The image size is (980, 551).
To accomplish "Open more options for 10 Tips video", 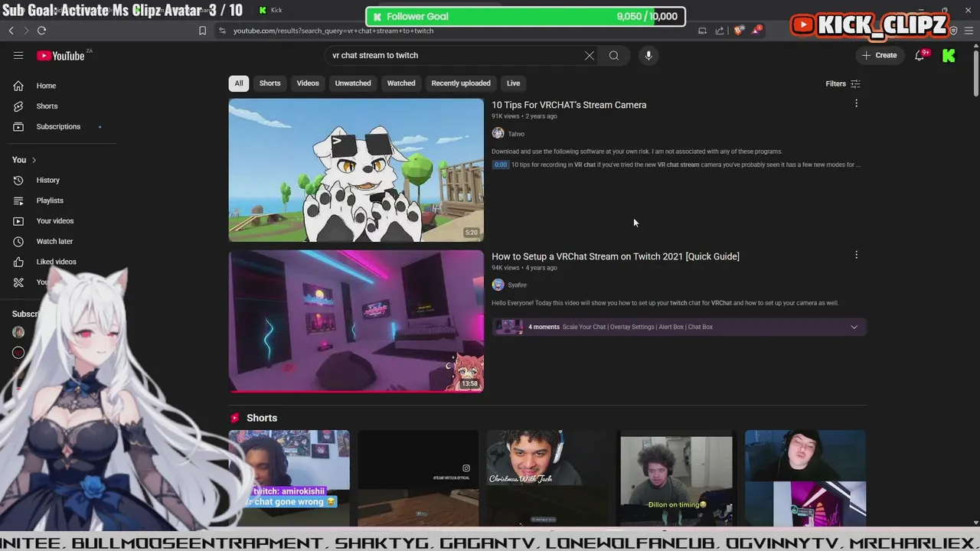I will (x=856, y=103).
